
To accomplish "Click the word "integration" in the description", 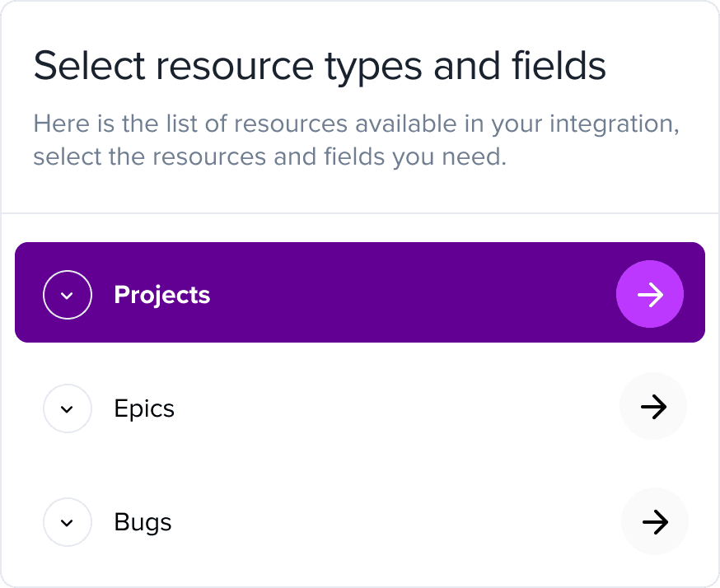I will [607, 125].
